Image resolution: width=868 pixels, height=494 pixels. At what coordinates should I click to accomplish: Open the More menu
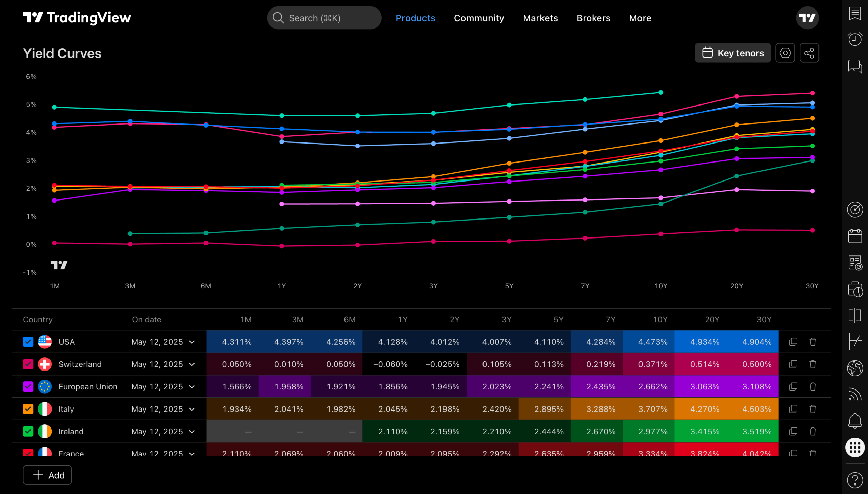[x=640, y=18]
